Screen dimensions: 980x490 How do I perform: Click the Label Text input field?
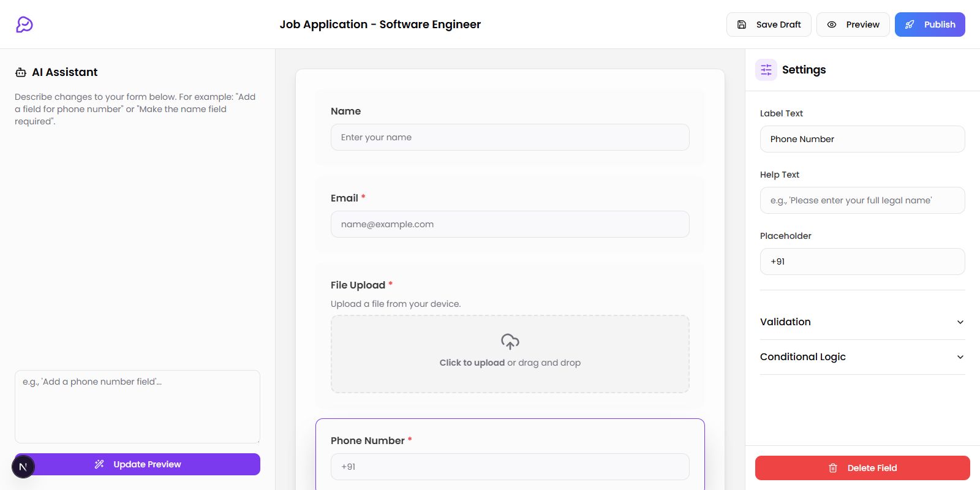coord(862,139)
